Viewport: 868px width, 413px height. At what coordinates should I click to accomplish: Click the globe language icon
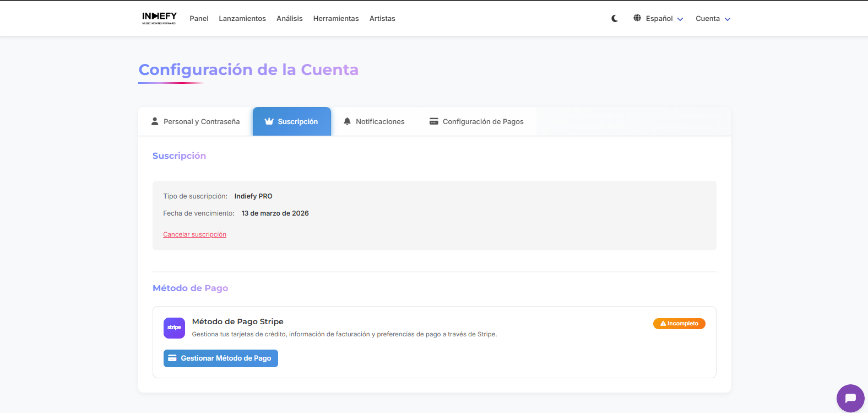tap(637, 18)
